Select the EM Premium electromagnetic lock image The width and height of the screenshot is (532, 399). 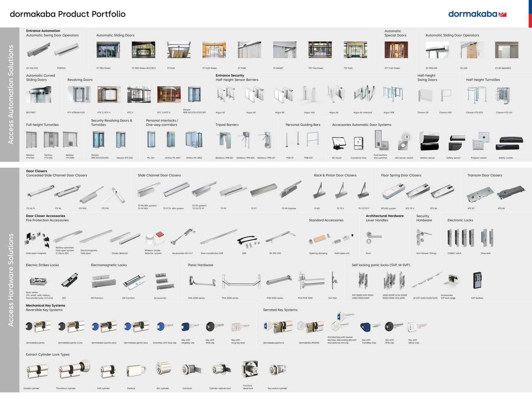pyautogui.click(x=104, y=282)
